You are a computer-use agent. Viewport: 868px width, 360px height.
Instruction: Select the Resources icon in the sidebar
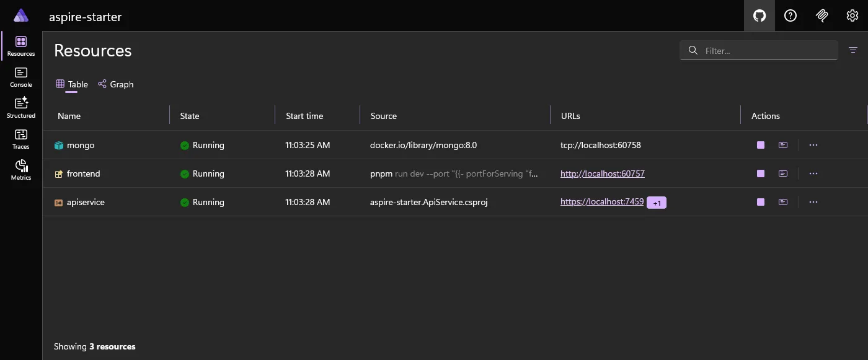coord(20,45)
